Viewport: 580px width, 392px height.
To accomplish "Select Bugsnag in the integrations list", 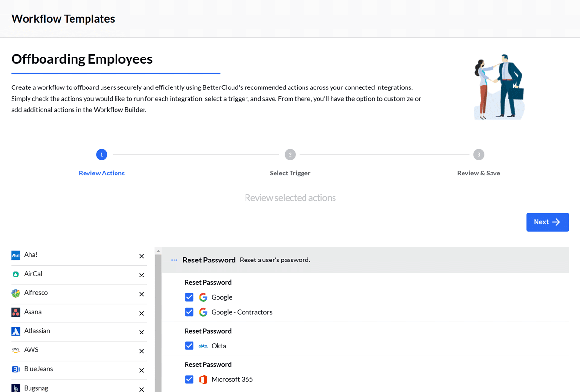I will pos(79,387).
